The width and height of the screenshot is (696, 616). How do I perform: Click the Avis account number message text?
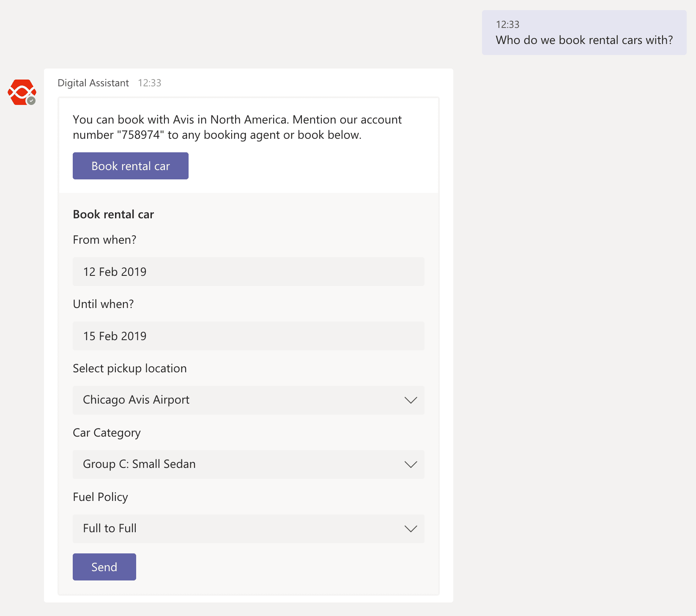[237, 127]
